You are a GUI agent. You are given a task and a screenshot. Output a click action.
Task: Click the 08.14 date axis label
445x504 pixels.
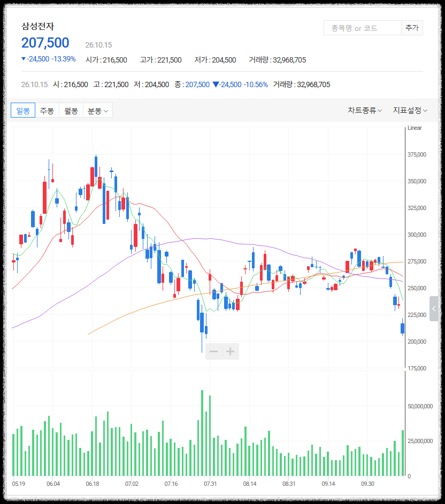(250, 484)
